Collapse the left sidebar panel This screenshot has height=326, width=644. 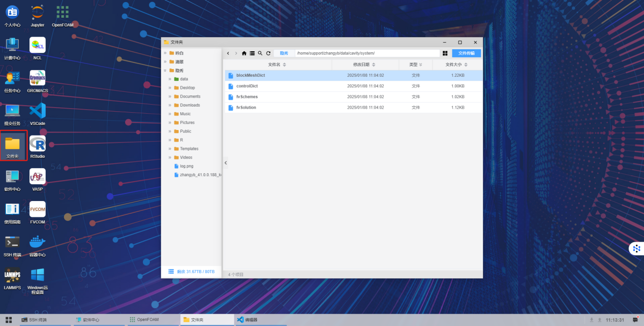click(x=226, y=163)
